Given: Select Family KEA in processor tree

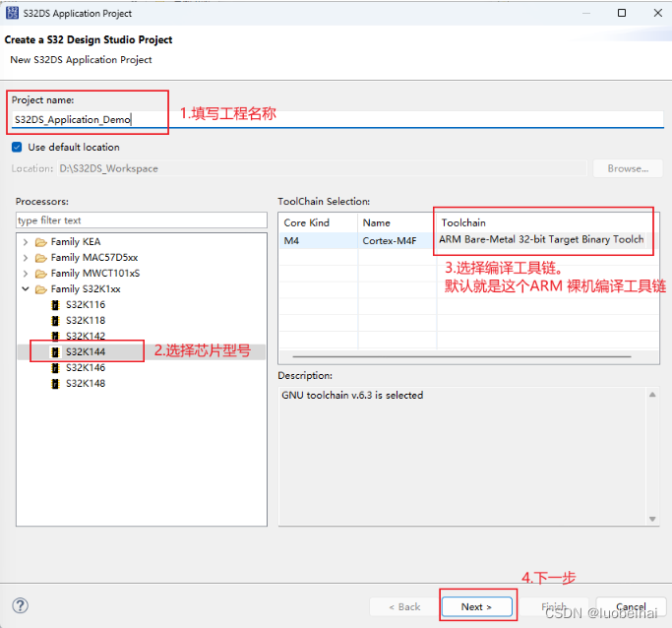Looking at the screenshot, I should [x=76, y=242].
